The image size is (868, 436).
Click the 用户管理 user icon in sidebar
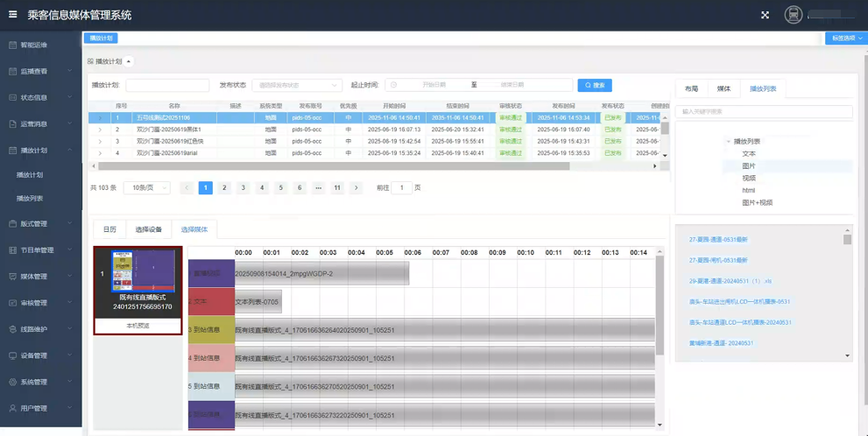[12, 408]
